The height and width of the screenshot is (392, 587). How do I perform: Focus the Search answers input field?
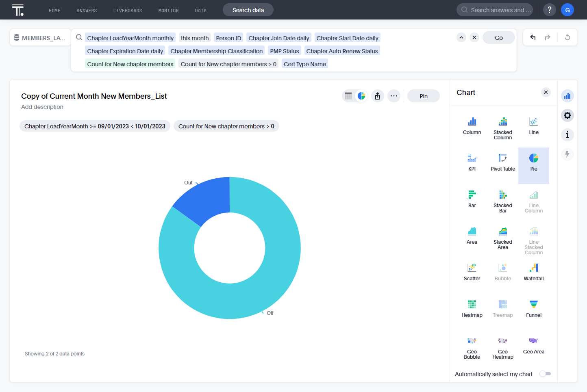pos(495,10)
